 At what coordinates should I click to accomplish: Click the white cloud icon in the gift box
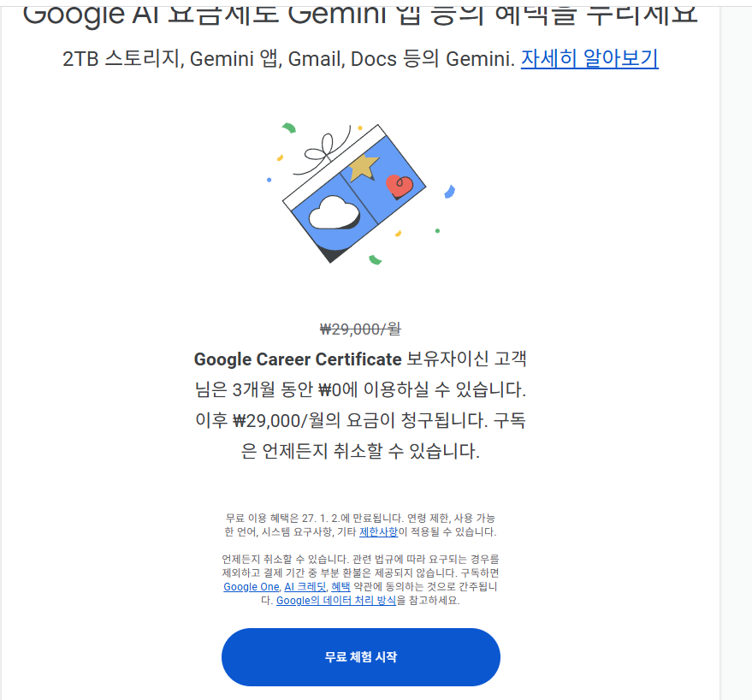[335, 213]
